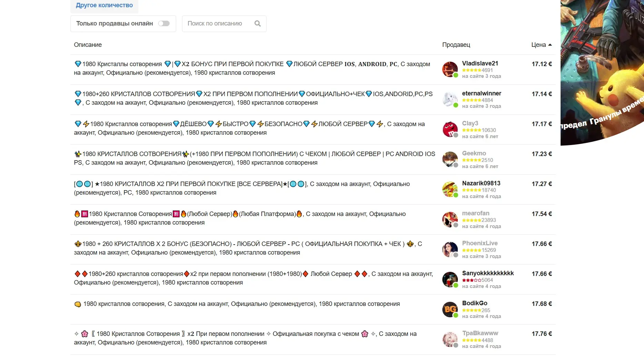Open Vladislave21 seller avatar
Image resolution: width=644 pixels, height=360 pixels.
450,69
